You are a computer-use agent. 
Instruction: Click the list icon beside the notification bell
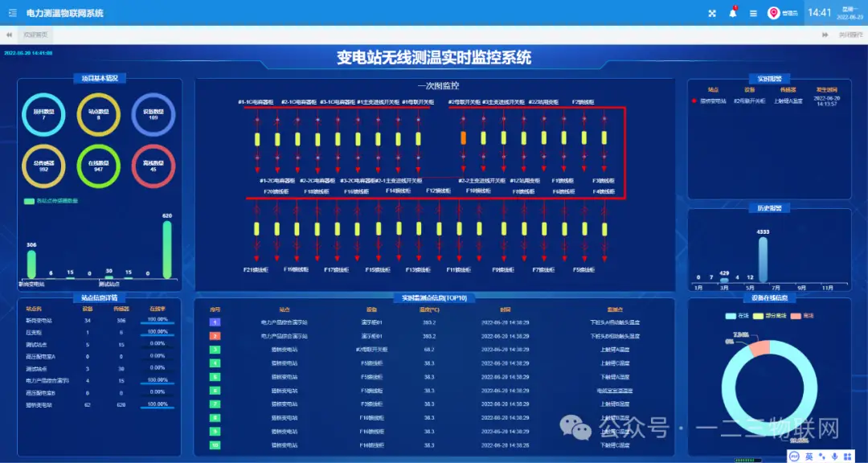coord(753,13)
